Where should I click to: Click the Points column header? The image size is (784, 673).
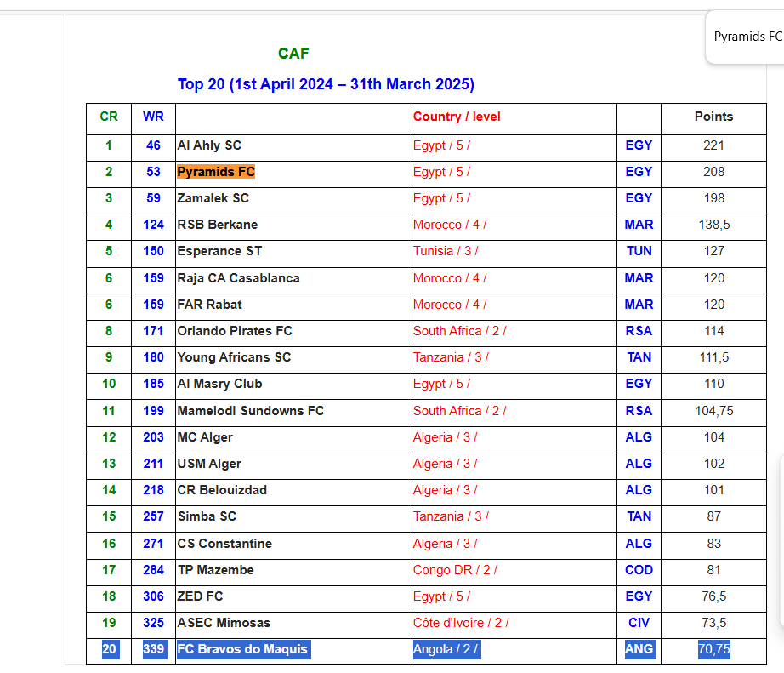(x=713, y=117)
